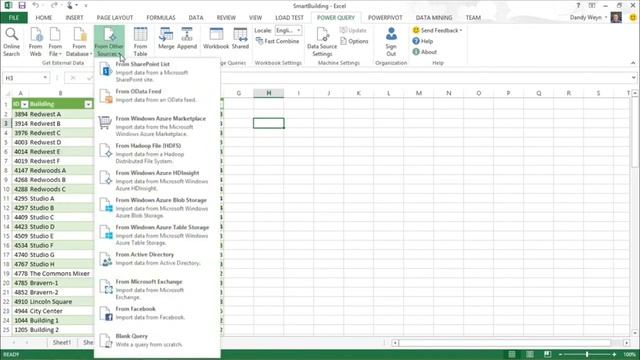The image size is (640, 360).
Task: Click cell containing Lincoln Square
Action: [61, 302]
